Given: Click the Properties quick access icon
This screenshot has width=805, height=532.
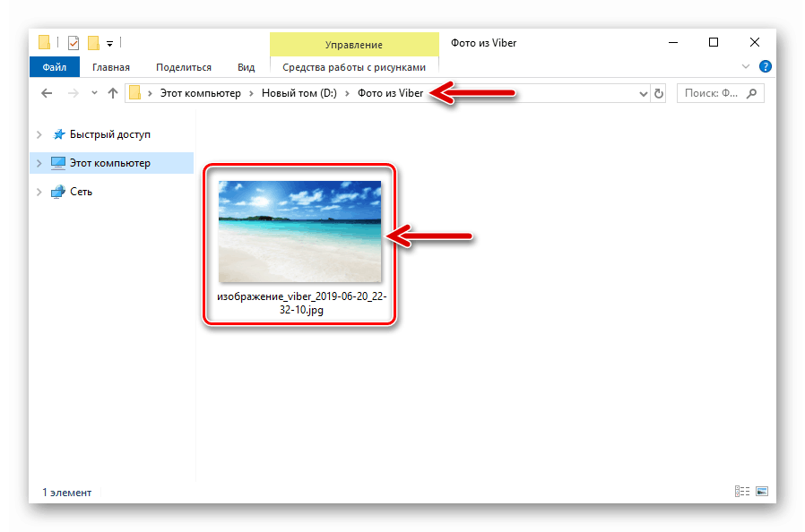Looking at the screenshot, I should tap(74, 43).
